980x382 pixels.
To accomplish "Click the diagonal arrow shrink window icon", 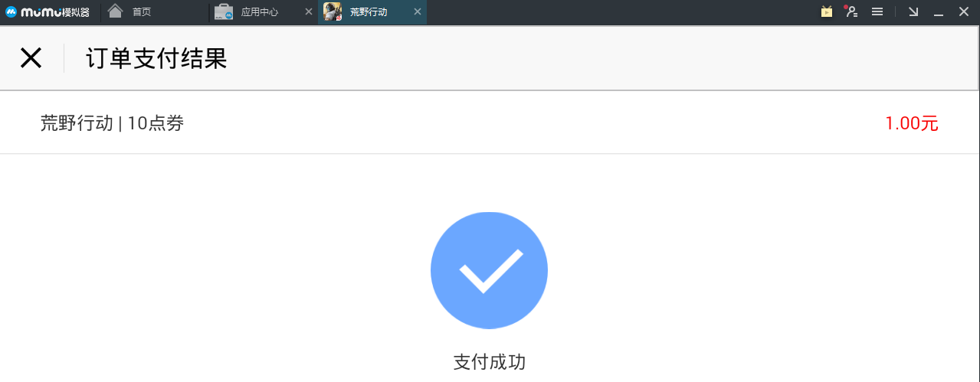I will [x=913, y=11].
